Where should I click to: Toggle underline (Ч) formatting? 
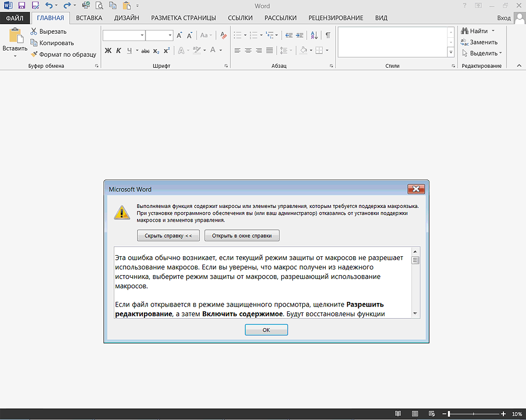pyautogui.click(x=129, y=50)
